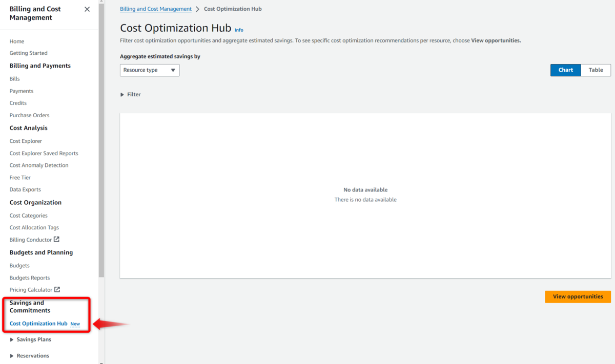
Task: Open Billing Conductor link
Action: click(x=31, y=240)
